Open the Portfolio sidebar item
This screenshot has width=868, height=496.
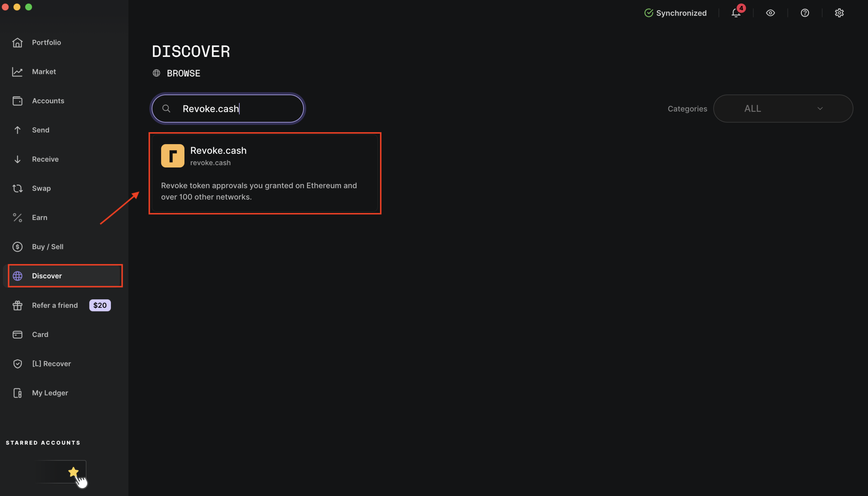tap(46, 43)
